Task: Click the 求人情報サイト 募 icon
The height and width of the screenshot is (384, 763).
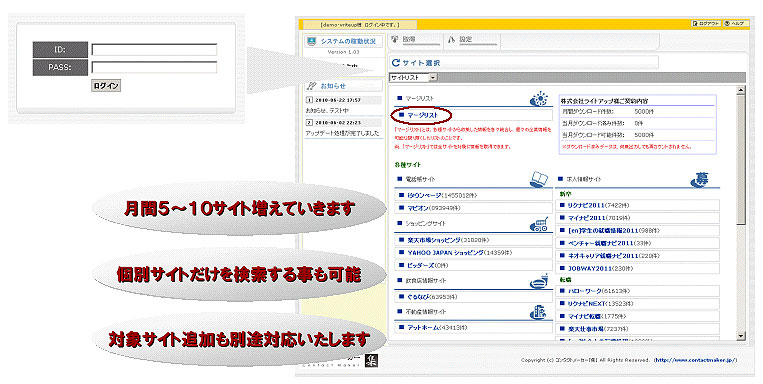Action: click(x=699, y=180)
